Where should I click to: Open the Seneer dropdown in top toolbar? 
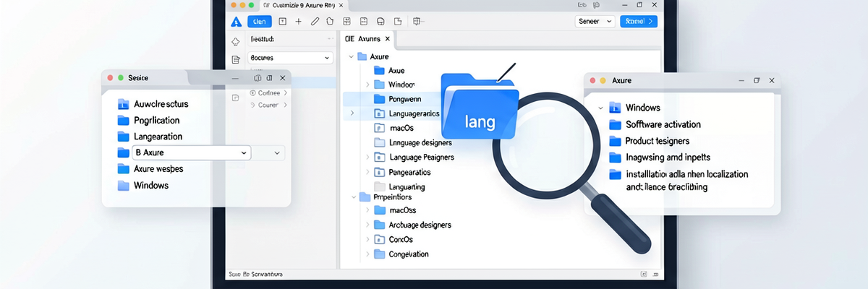pyautogui.click(x=595, y=22)
